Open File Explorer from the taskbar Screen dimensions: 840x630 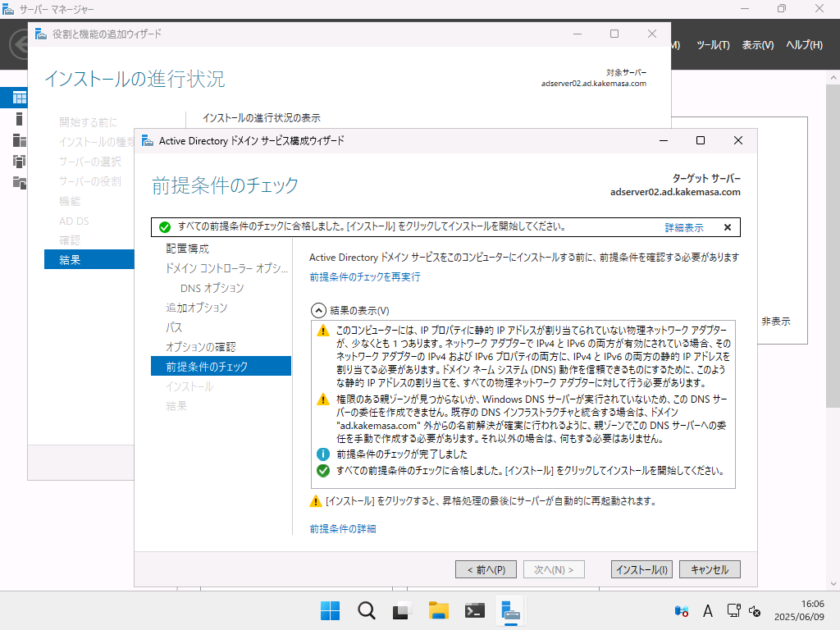(438, 610)
